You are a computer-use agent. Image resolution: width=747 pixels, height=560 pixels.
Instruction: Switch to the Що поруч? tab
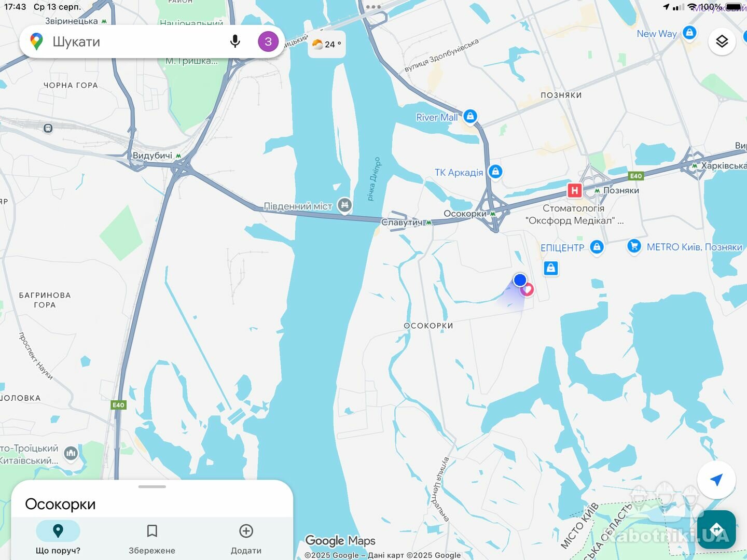[58, 538]
